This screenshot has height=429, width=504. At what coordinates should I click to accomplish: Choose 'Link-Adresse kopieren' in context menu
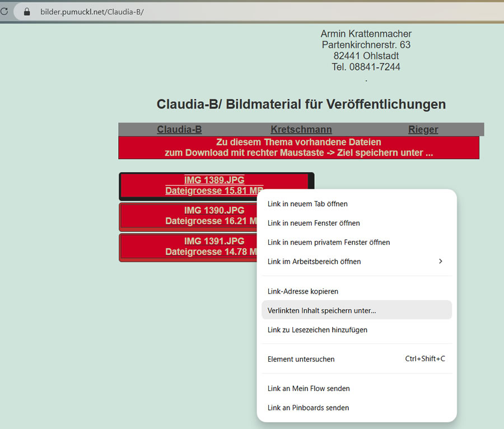pos(303,291)
